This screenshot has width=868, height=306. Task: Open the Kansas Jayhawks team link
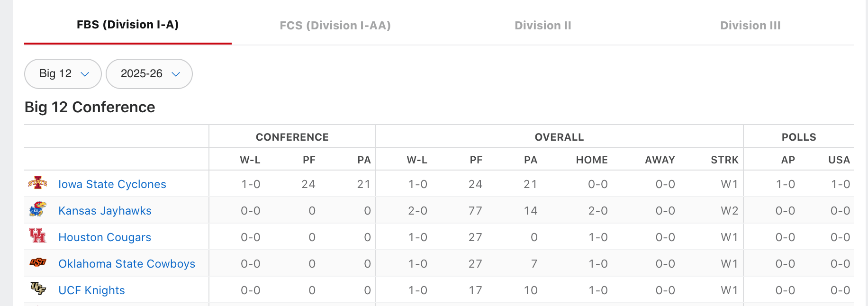[105, 211]
